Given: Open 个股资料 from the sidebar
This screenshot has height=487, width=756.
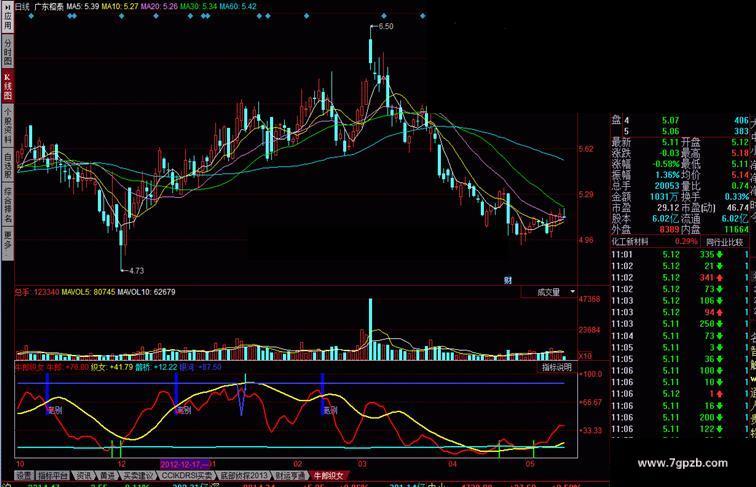Looking at the screenshot, I should tap(7, 125).
